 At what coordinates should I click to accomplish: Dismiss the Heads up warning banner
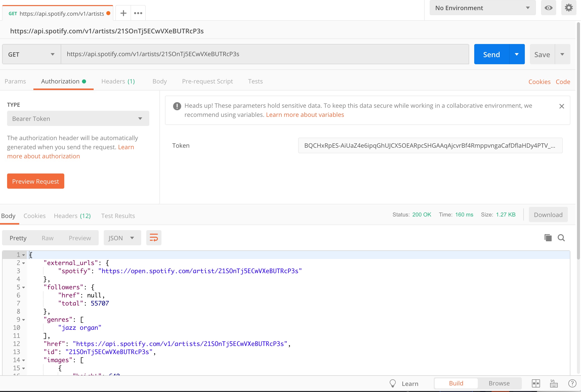click(562, 106)
